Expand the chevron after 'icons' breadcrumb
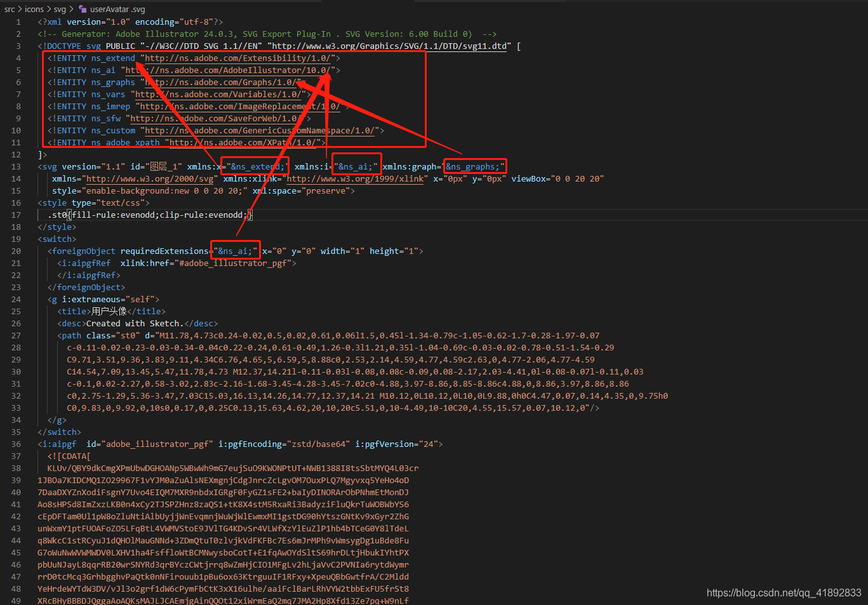 (x=49, y=10)
